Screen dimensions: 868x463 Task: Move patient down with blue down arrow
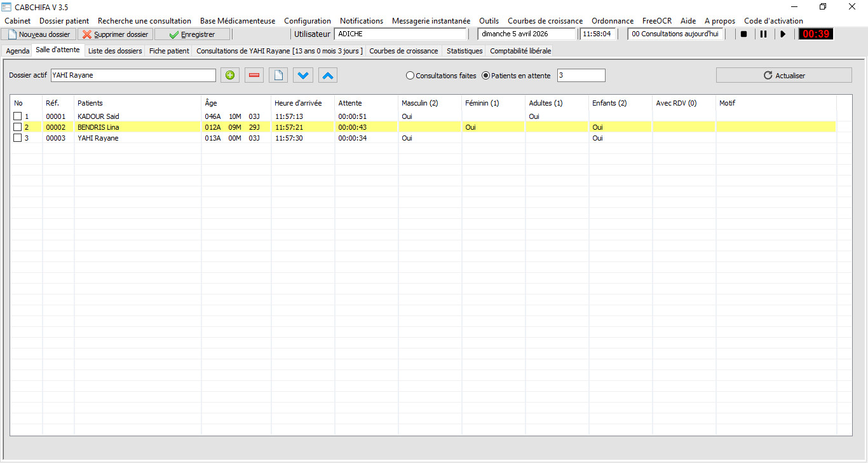pyautogui.click(x=303, y=76)
